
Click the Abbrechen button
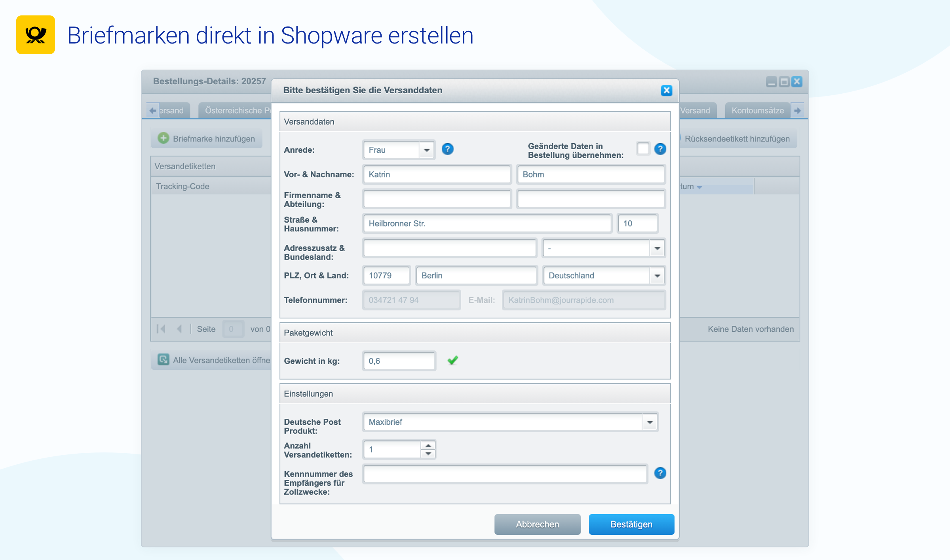[x=537, y=524]
